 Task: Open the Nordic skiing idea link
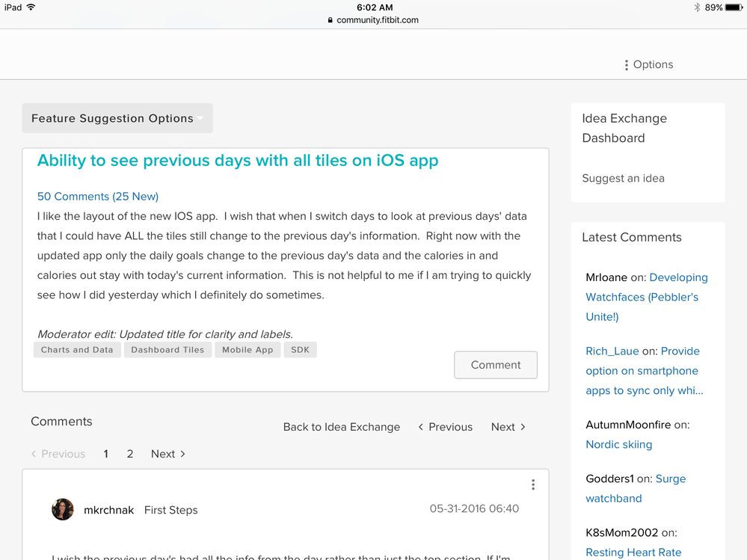[x=619, y=444]
